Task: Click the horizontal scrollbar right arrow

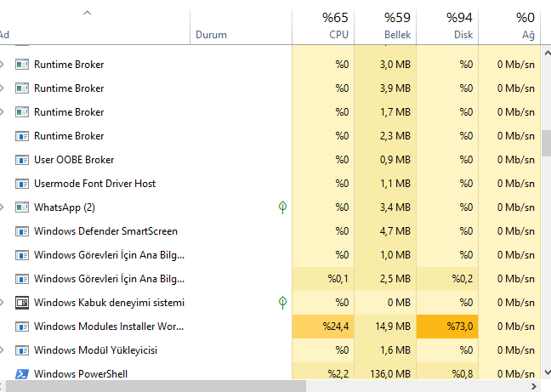Action: [x=533, y=386]
